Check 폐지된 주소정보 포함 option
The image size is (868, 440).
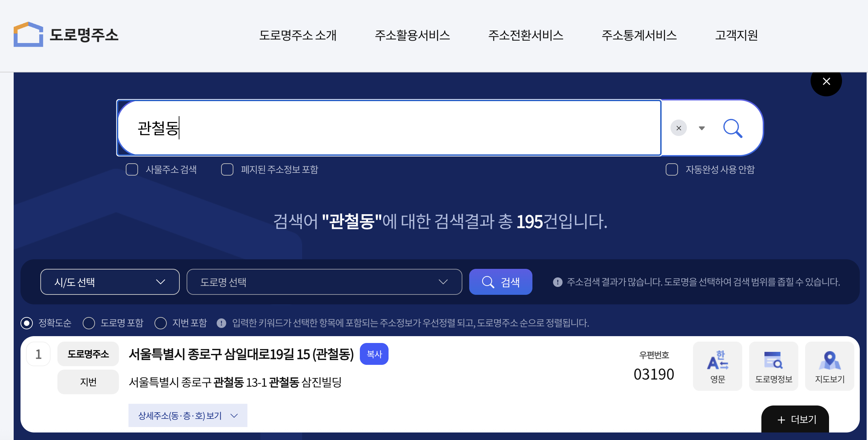(227, 169)
